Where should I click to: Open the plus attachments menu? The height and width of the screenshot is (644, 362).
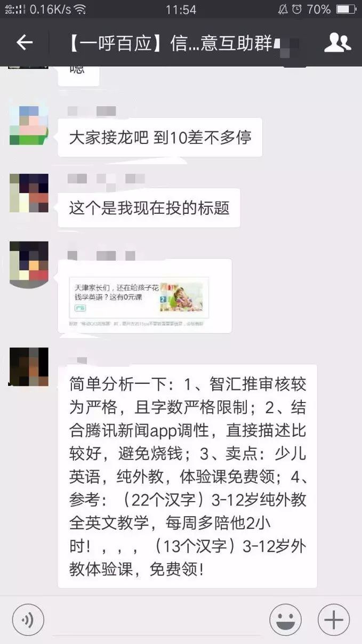click(334, 620)
